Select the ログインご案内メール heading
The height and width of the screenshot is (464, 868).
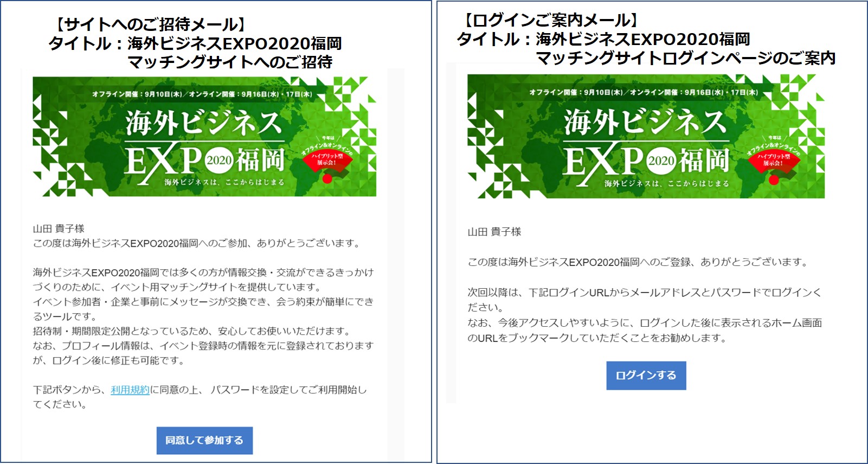(550, 20)
